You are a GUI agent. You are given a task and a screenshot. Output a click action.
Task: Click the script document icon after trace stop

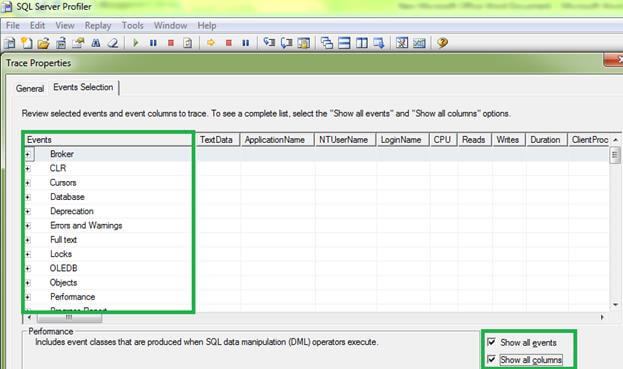[188, 43]
